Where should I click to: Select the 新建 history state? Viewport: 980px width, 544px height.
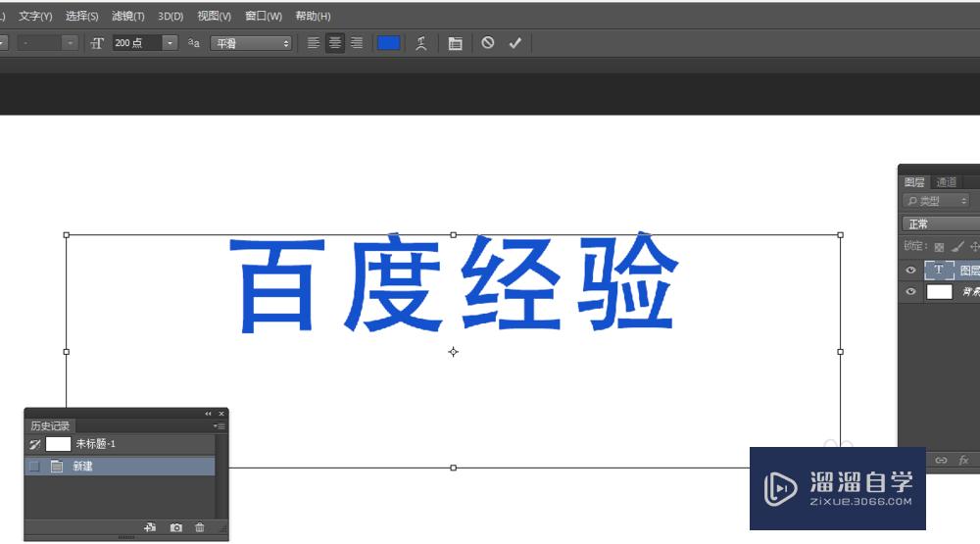coord(120,466)
